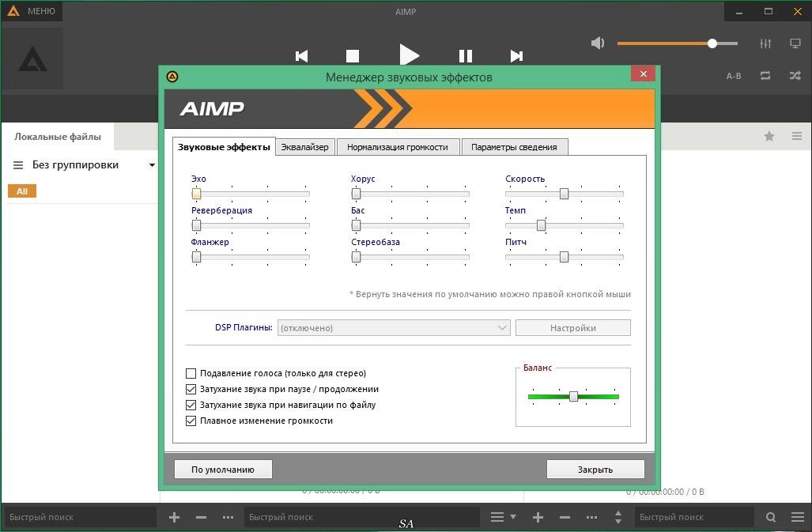Click the AIMP logo album art placeholder

coord(32,58)
